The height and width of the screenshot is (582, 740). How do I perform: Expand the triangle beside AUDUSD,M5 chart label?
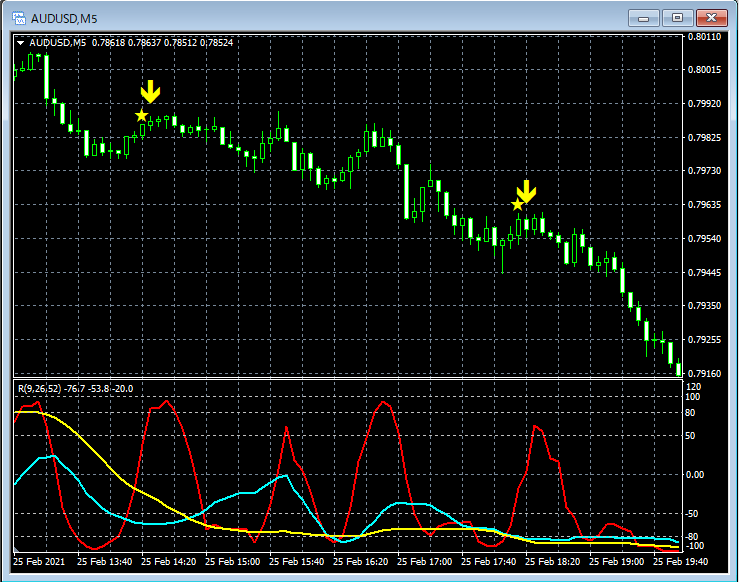pos(20,43)
